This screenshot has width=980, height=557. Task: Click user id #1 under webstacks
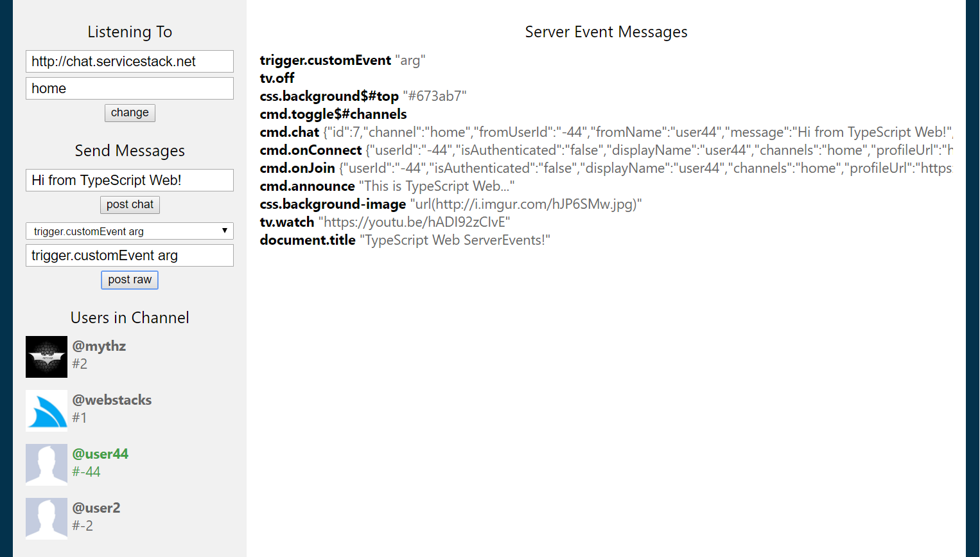click(x=79, y=418)
